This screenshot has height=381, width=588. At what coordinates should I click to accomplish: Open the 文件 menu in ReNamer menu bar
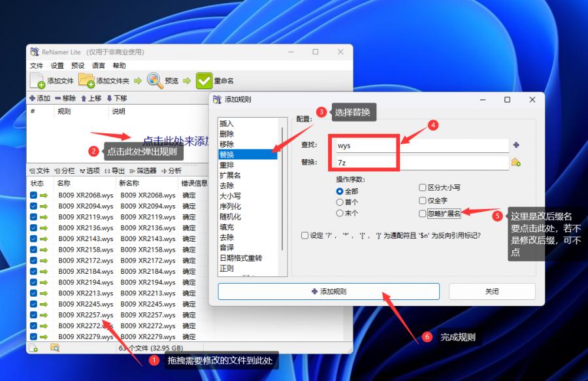tap(37, 65)
